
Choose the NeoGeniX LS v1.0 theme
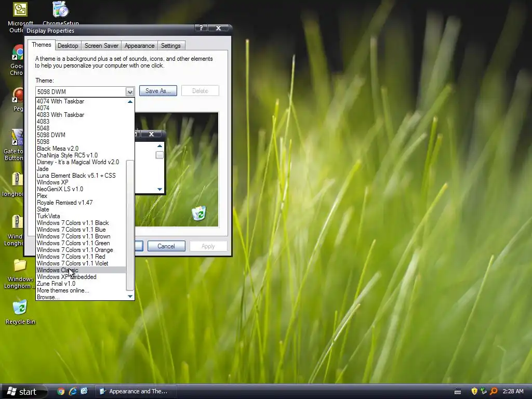[x=81, y=189]
